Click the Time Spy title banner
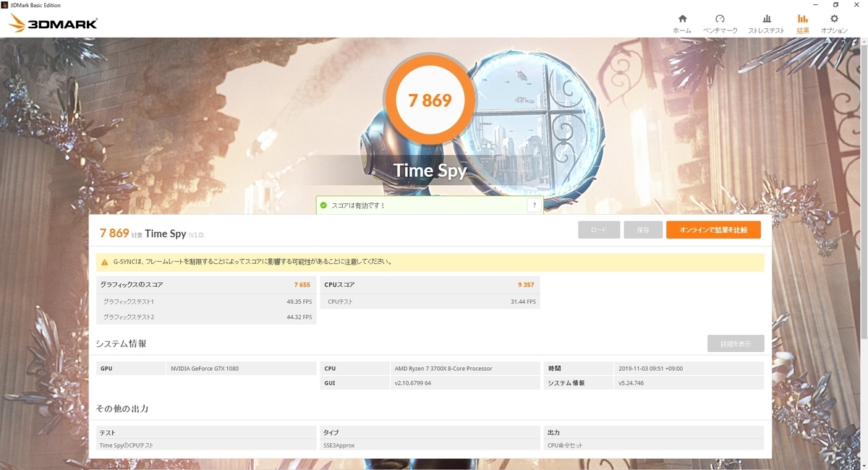The height and width of the screenshot is (470, 868). 430,171
